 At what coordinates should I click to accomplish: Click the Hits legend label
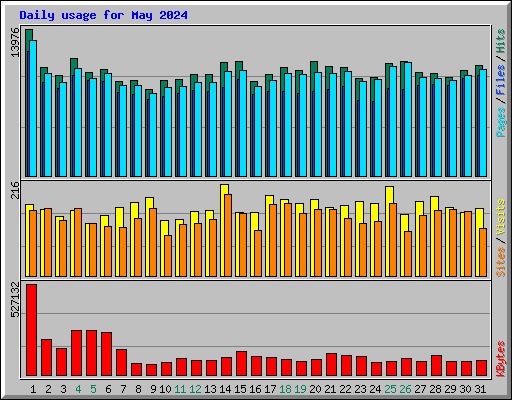coord(501,41)
